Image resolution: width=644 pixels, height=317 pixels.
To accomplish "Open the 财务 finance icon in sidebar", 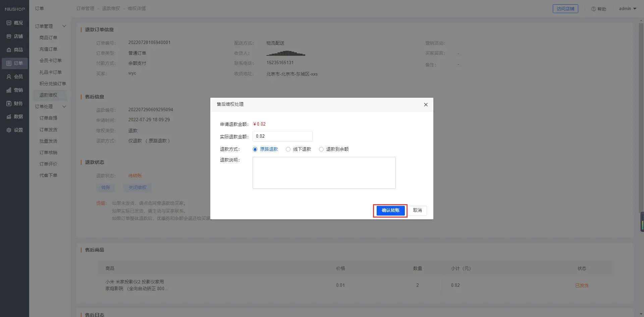I will (9, 103).
